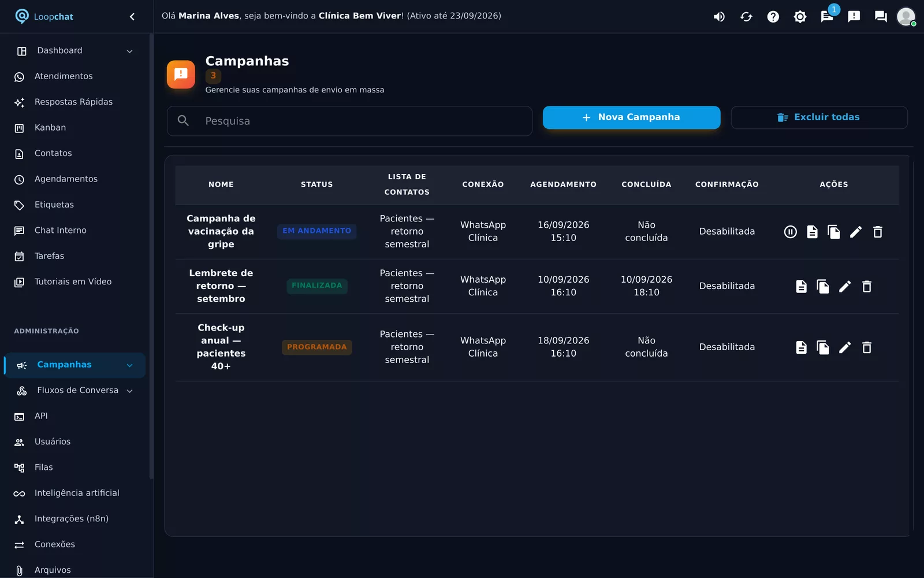Click the refresh sync icon in top bar

click(746, 17)
